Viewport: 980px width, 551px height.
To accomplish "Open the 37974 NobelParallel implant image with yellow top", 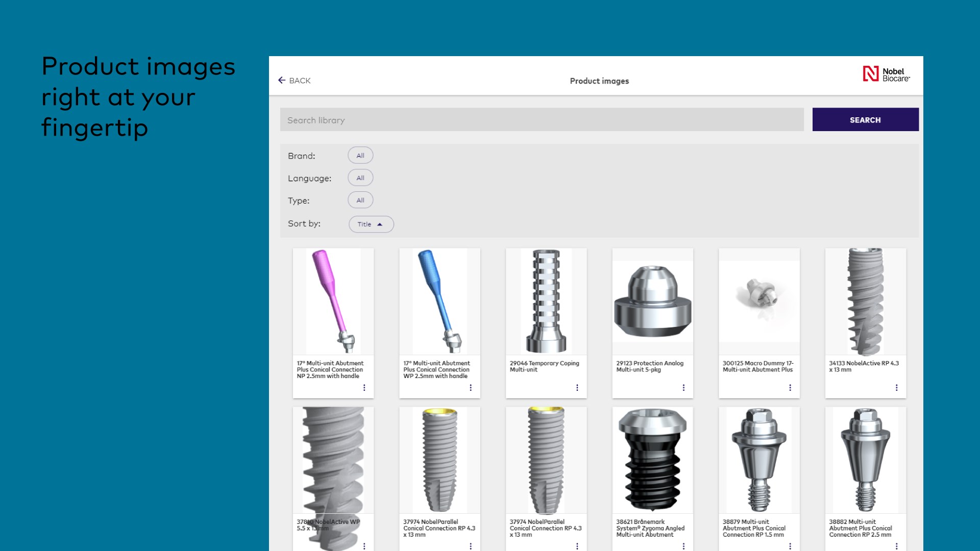I will [x=439, y=459].
